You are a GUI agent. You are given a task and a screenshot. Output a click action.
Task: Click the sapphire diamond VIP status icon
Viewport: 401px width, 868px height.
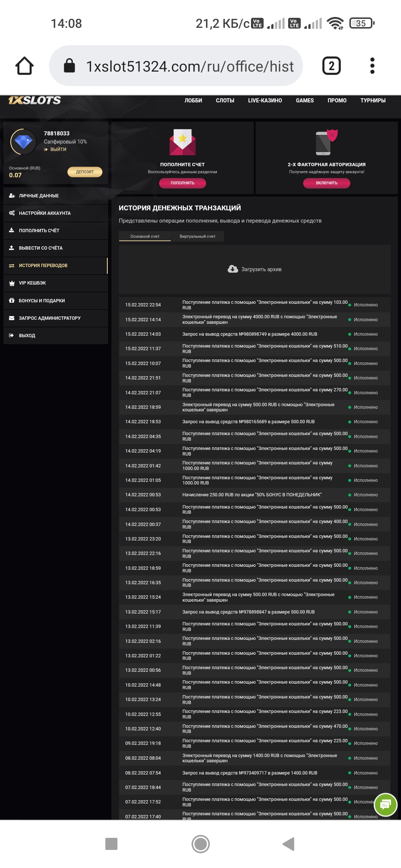pos(23,141)
